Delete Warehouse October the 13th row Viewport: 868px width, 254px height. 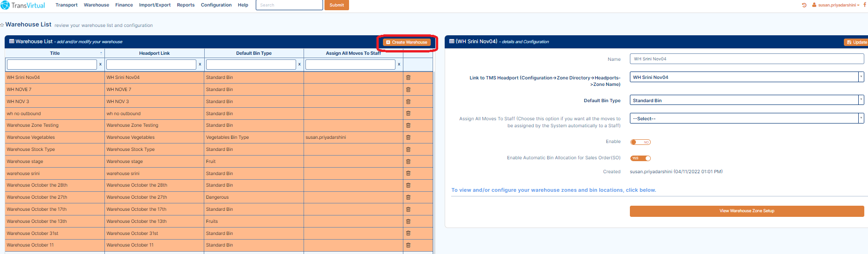click(x=408, y=221)
